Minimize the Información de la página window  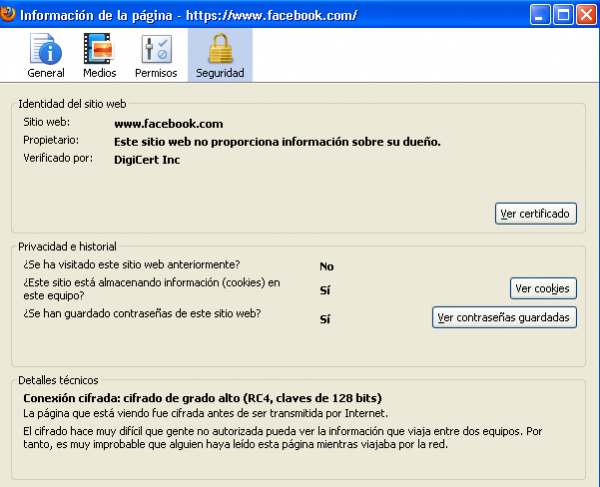point(541,15)
